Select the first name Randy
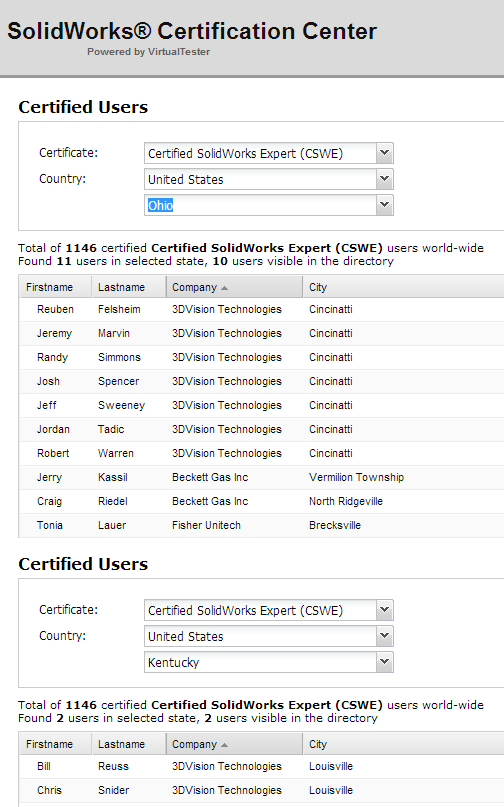The width and height of the screenshot is (504, 807). point(52,357)
